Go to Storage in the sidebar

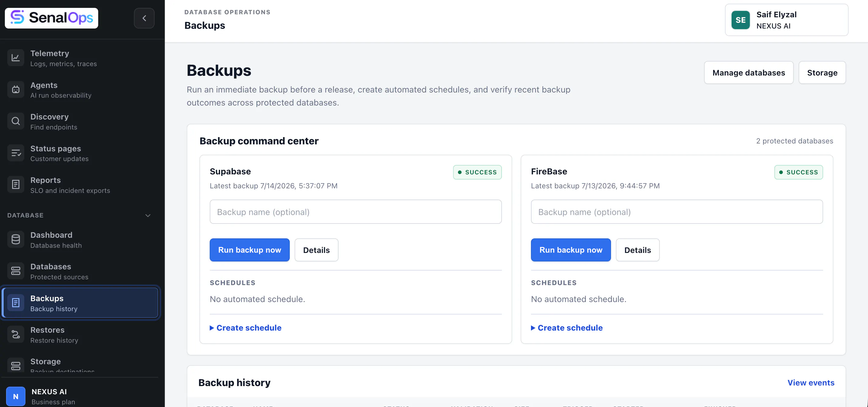(80, 365)
